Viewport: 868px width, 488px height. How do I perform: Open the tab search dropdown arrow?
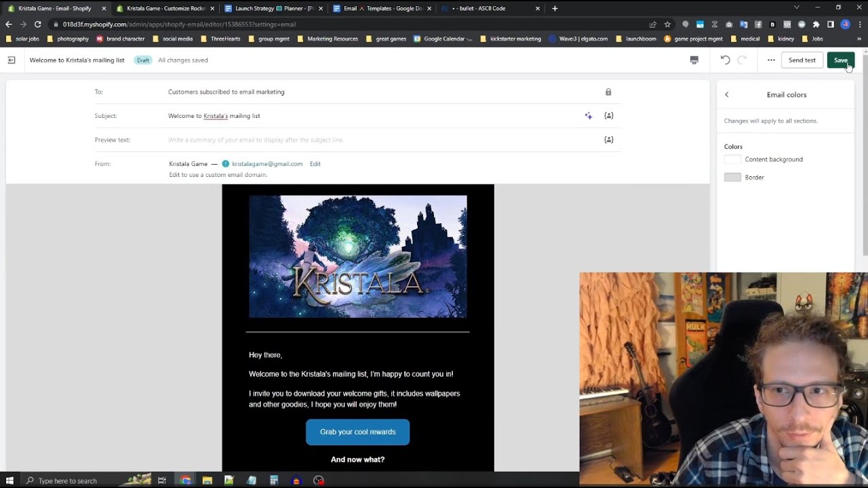tap(796, 7)
